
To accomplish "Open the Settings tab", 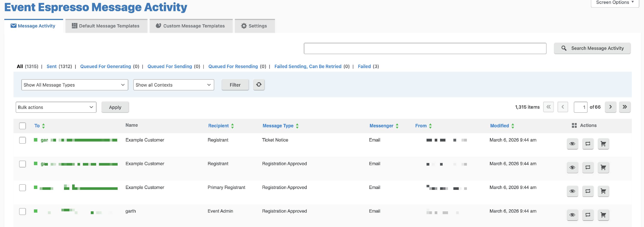I will click(x=254, y=26).
